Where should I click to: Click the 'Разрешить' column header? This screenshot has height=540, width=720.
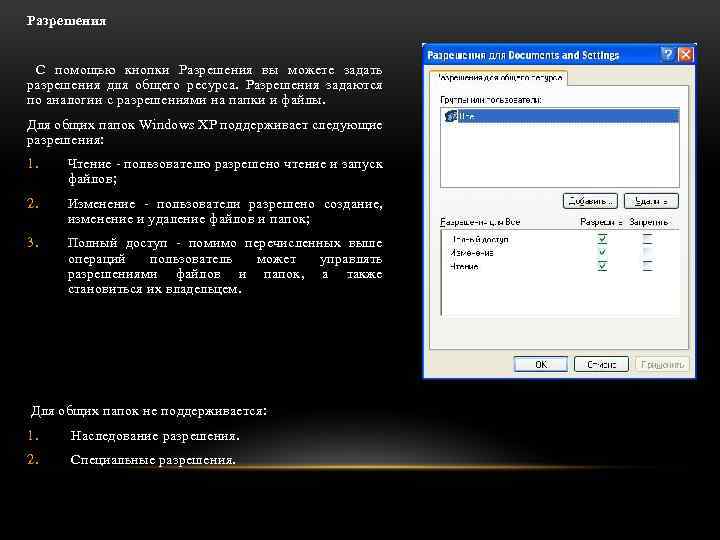(601, 222)
